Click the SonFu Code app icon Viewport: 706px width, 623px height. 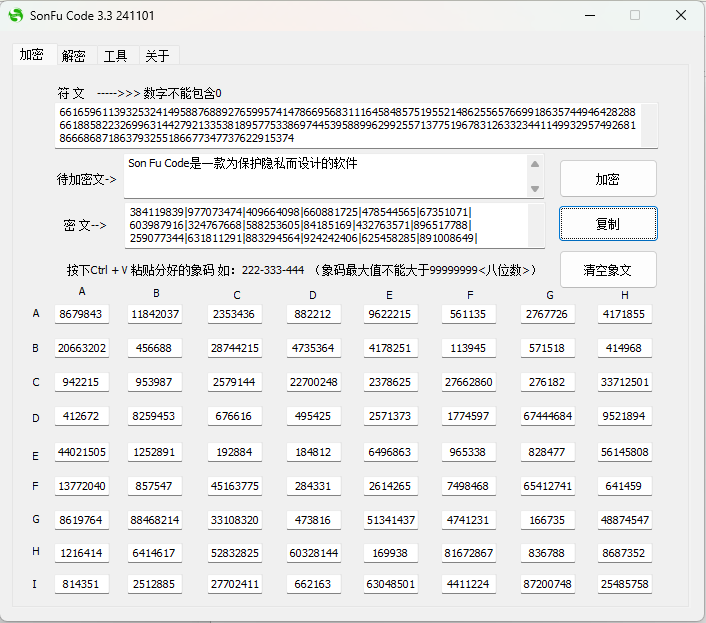[x=15, y=16]
